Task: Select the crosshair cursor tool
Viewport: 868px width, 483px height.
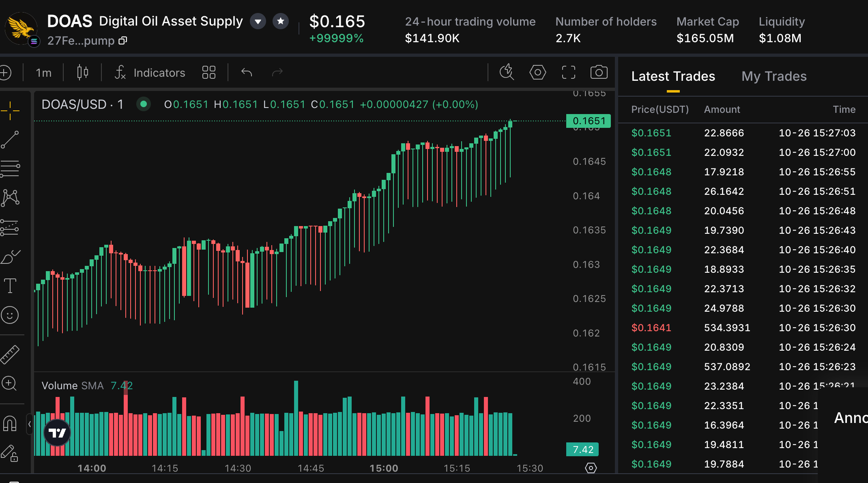Action: coord(10,110)
